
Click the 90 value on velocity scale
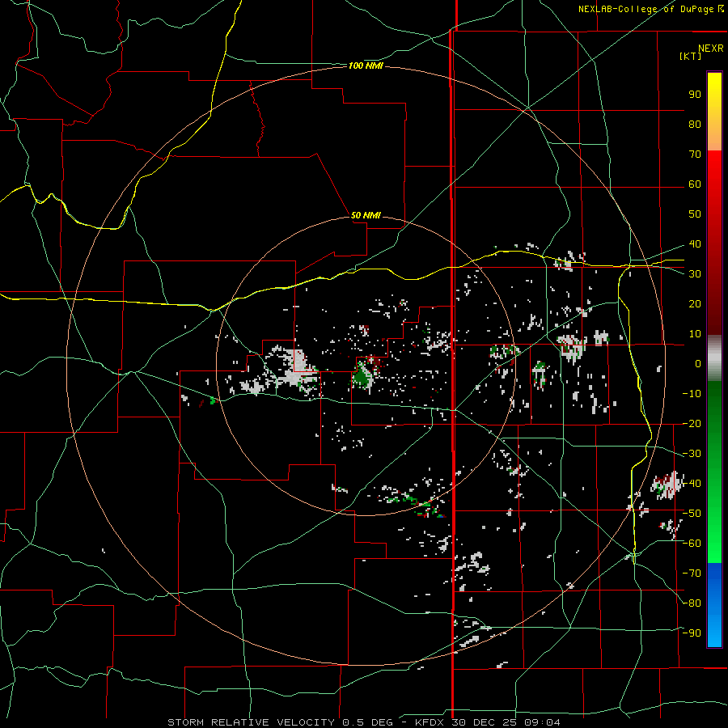click(x=695, y=95)
